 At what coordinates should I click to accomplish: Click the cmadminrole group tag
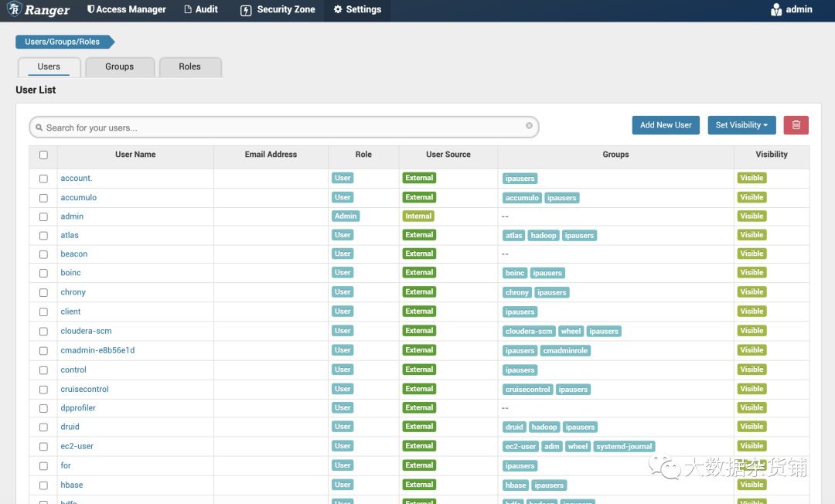tap(565, 351)
